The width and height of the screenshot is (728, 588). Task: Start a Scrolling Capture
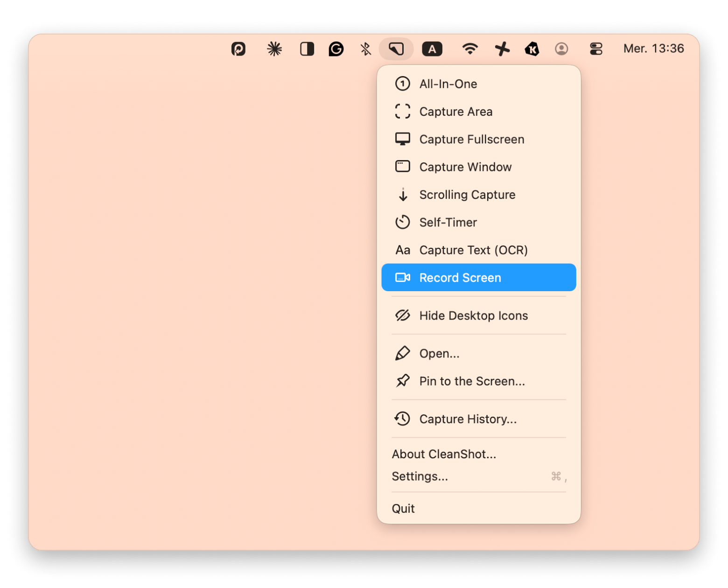pyautogui.click(x=479, y=195)
